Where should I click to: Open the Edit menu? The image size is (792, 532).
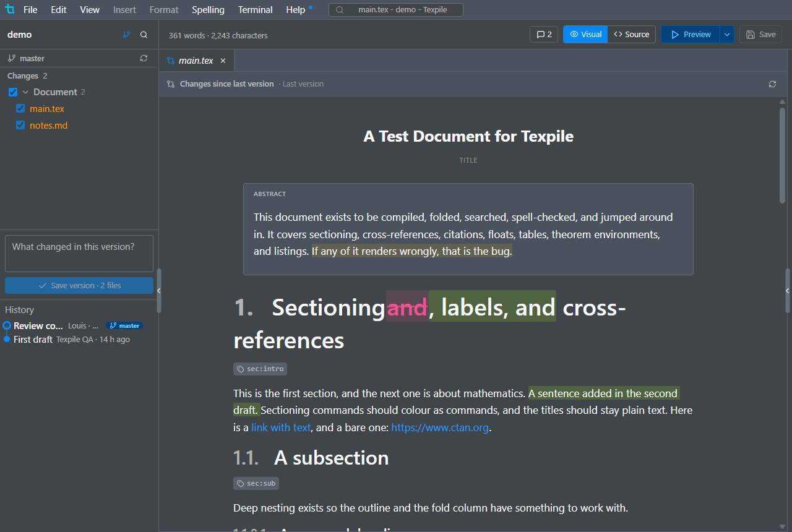point(59,10)
